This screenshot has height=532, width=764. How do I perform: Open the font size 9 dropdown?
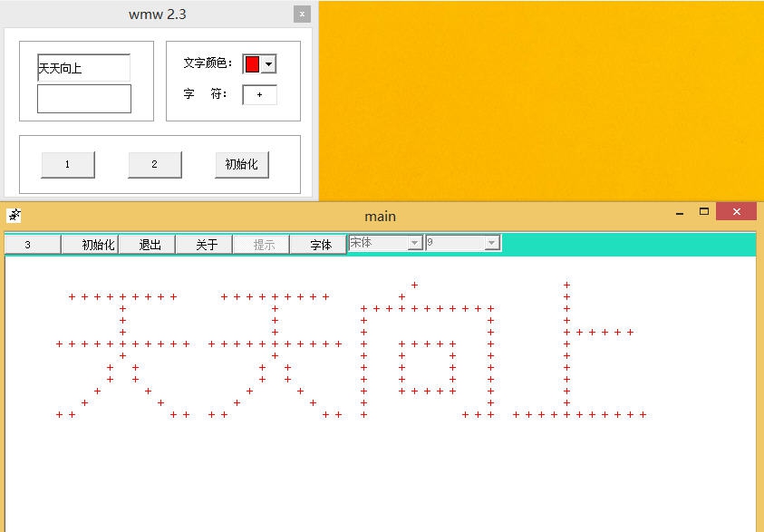coord(490,243)
